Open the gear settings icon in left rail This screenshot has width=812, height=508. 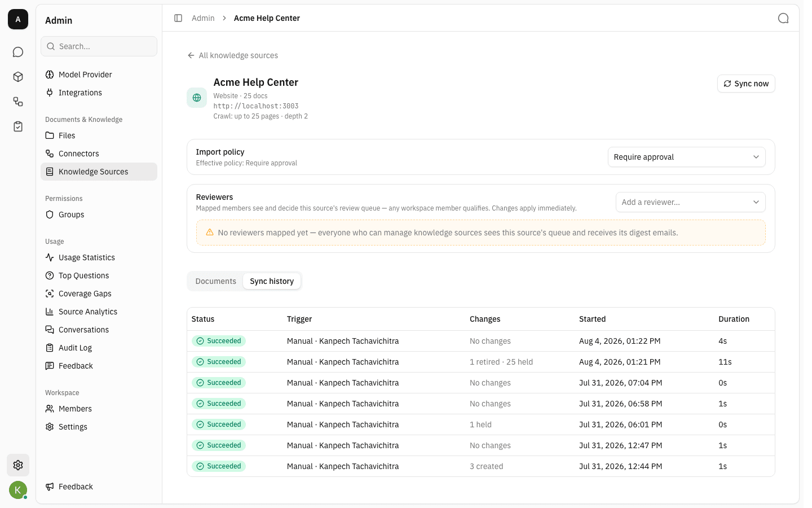pyautogui.click(x=18, y=465)
